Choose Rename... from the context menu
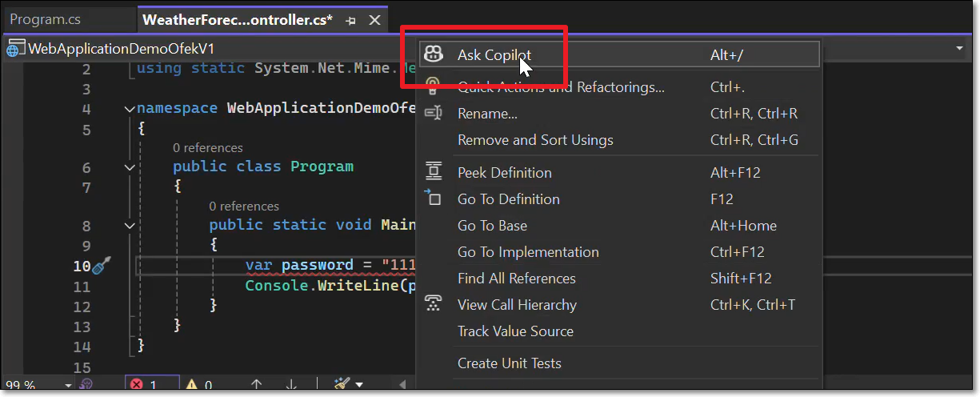 pyautogui.click(x=620, y=114)
